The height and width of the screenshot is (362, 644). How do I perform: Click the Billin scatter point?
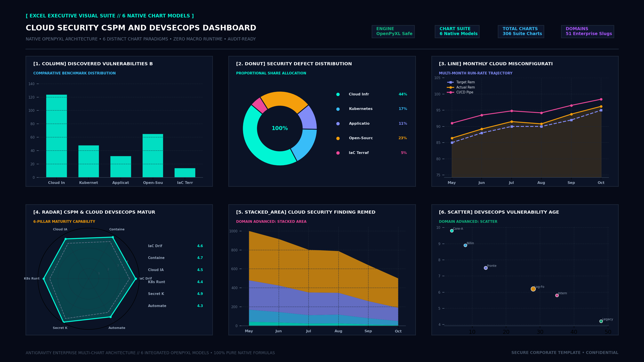pos(465,245)
